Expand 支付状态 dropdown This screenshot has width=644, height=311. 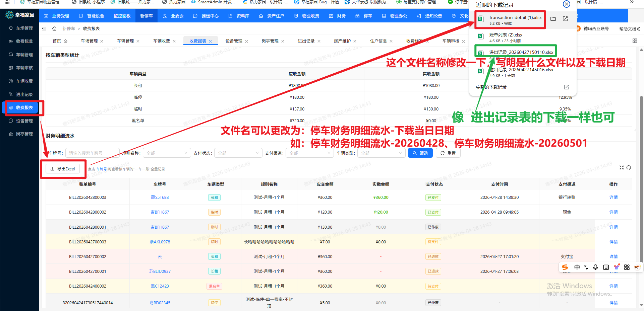[238, 153]
